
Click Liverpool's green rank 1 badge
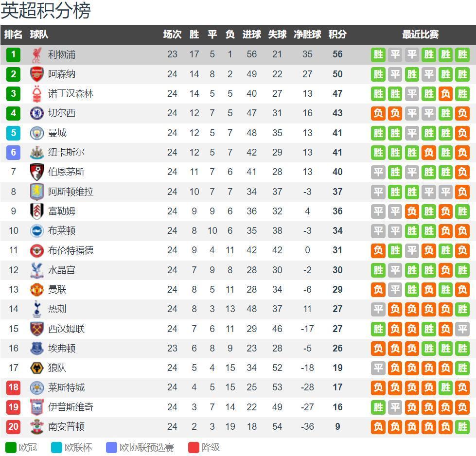pyautogui.click(x=13, y=54)
